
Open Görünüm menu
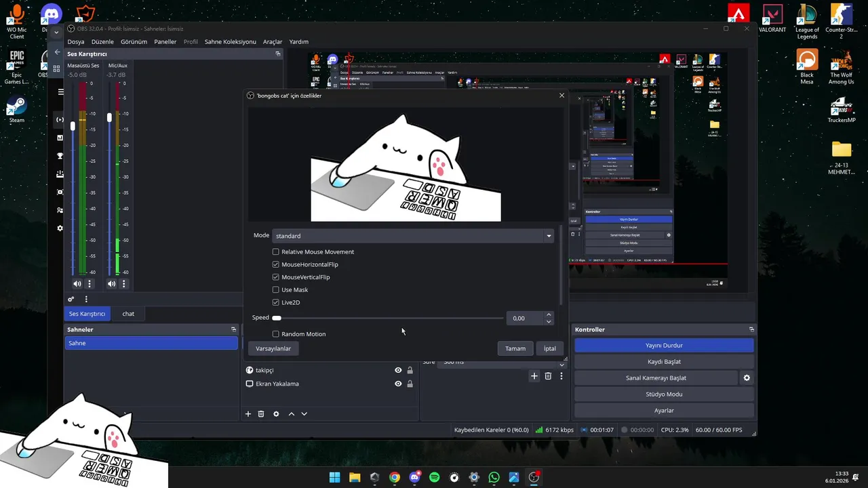click(134, 41)
